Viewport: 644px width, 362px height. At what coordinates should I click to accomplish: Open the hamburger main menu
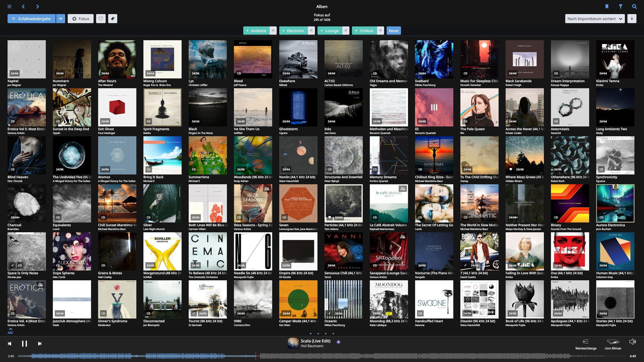coord(9,6)
